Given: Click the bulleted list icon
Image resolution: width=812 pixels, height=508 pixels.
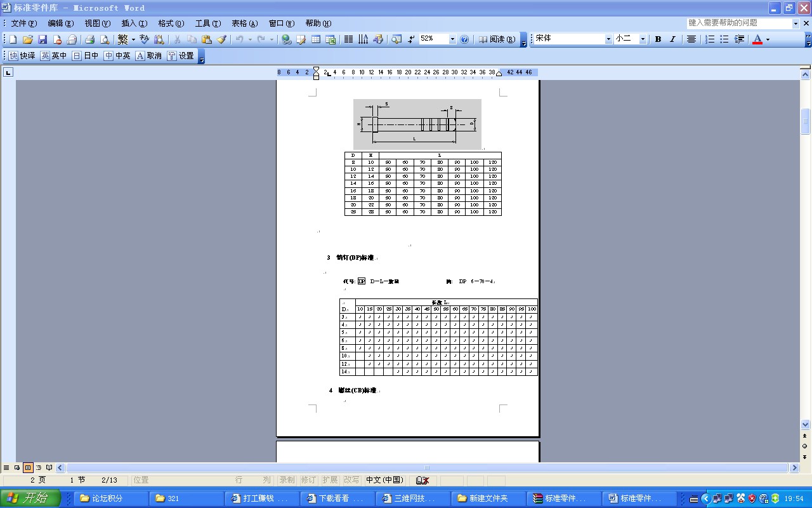Looking at the screenshot, I should click(x=724, y=39).
